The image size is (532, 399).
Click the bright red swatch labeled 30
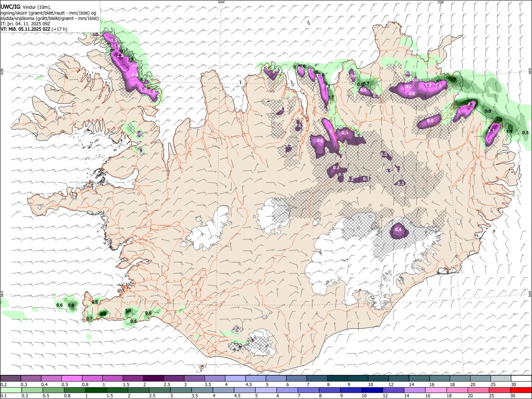point(521,390)
